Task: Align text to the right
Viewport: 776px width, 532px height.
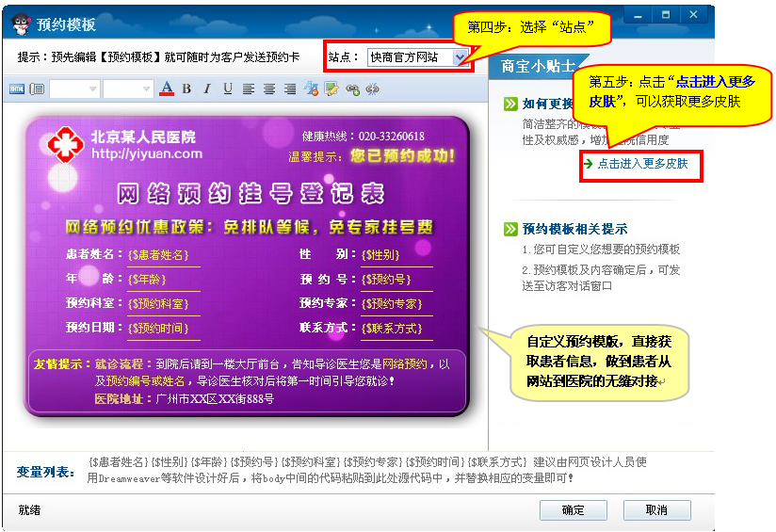Action: click(x=290, y=89)
